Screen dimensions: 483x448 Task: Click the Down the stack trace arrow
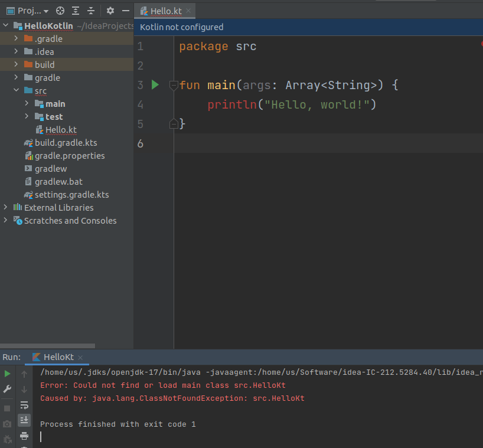[x=24, y=390]
